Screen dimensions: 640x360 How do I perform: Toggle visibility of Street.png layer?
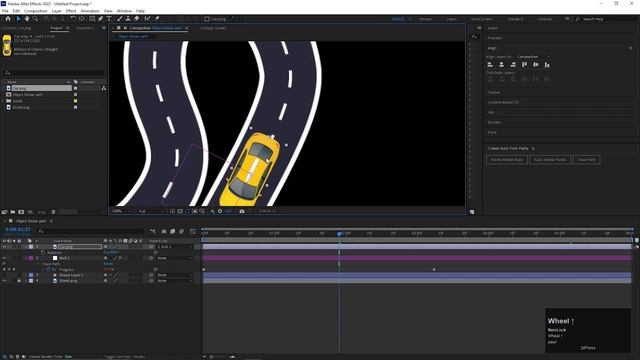point(4,281)
